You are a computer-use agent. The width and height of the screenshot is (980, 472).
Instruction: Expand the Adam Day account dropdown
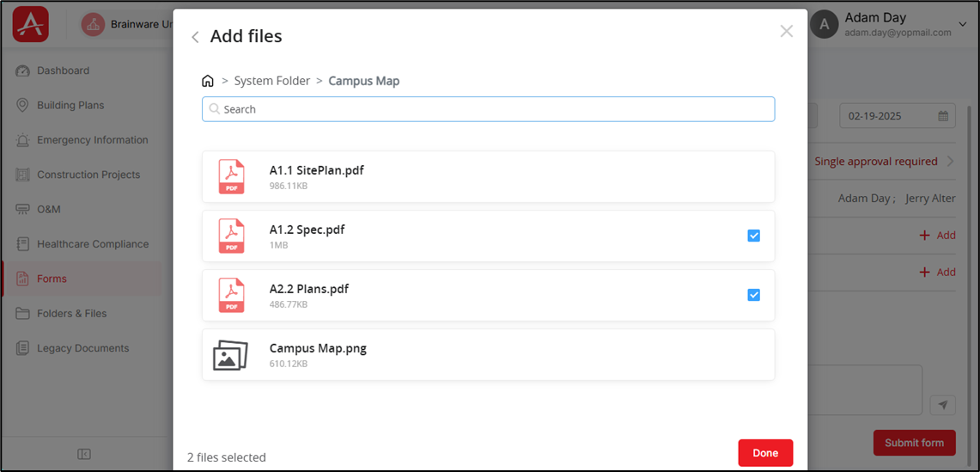962,25
